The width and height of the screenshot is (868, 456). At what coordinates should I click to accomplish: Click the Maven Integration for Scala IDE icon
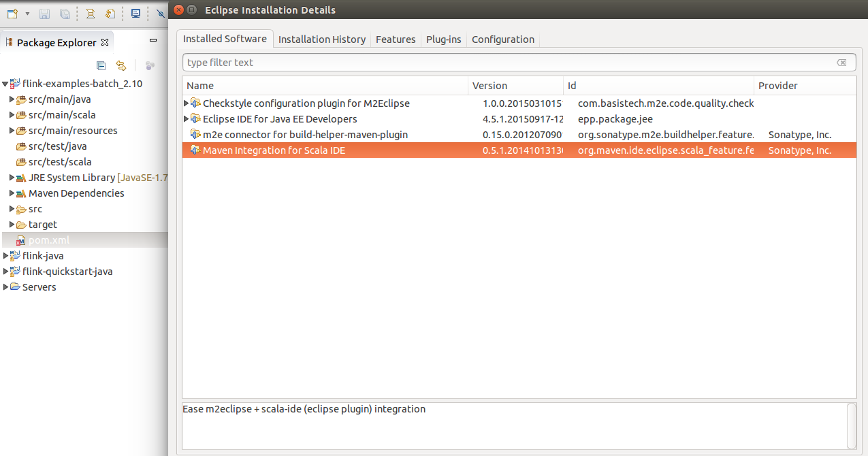[195, 150]
